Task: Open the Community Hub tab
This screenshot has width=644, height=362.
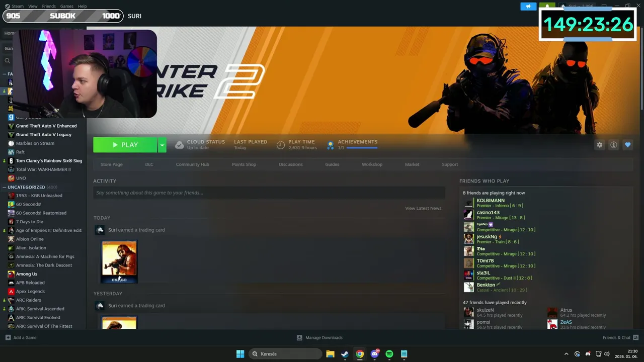Action: click(193, 164)
